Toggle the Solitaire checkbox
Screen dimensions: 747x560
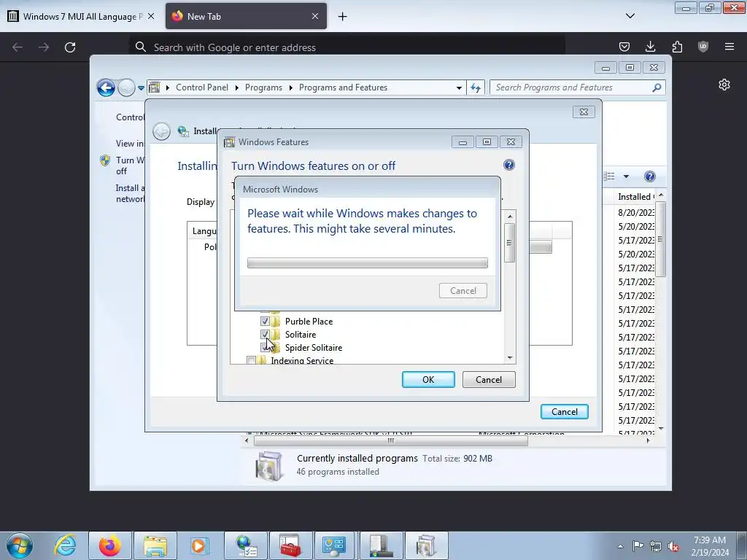(265, 334)
